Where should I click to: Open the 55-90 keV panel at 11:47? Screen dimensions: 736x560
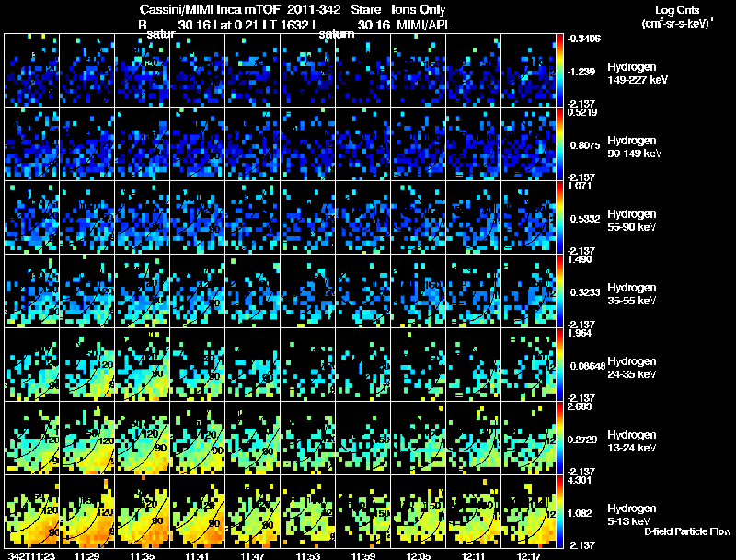point(252,217)
